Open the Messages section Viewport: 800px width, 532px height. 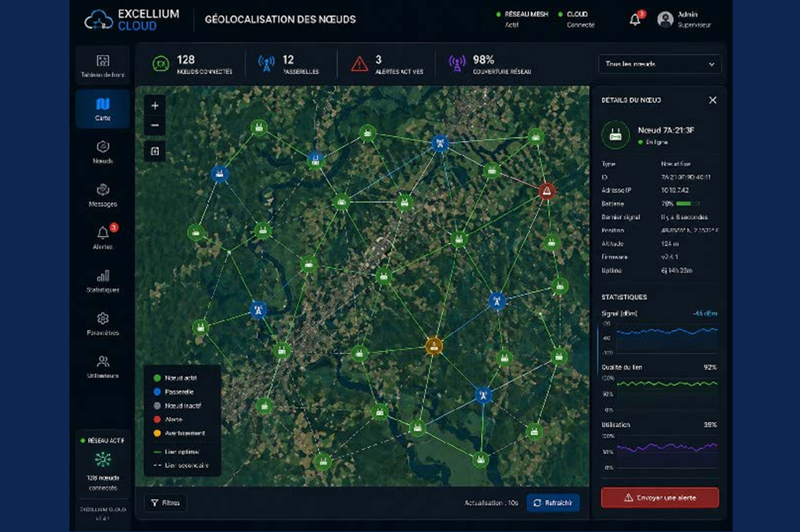[x=102, y=195]
